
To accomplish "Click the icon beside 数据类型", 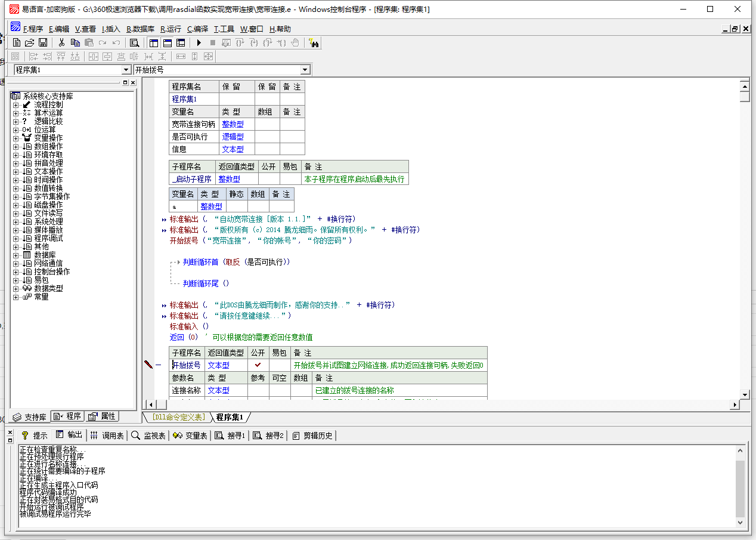I will point(26,288).
